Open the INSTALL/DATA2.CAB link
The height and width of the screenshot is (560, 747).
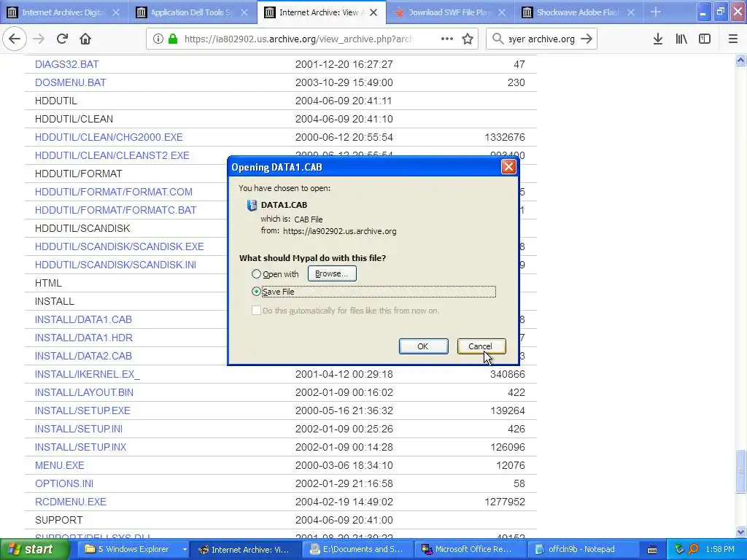point(83,356)
